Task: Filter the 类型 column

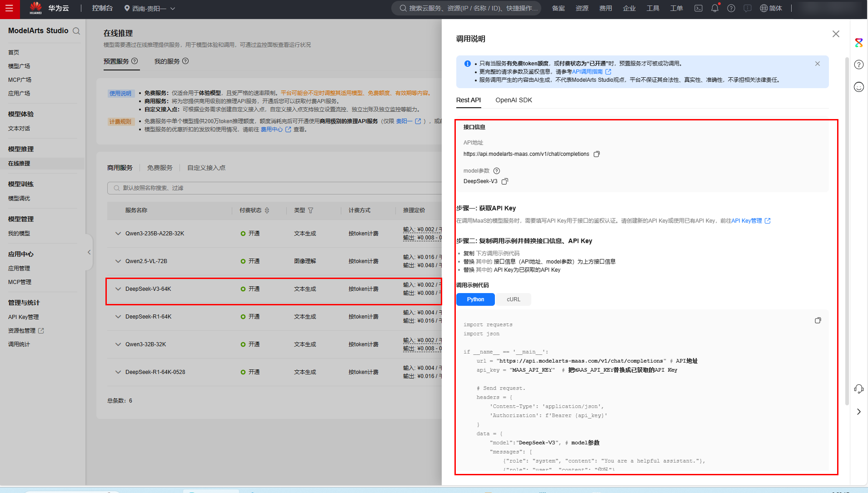Action: coord(310,210)
